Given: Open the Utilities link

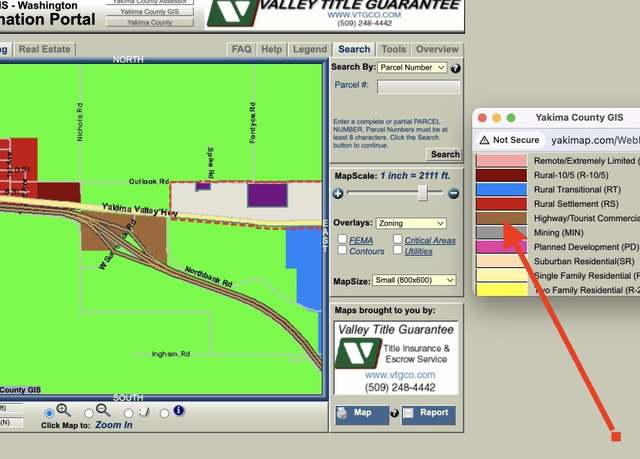Looking at the screenshot, I should coord(418,251).
